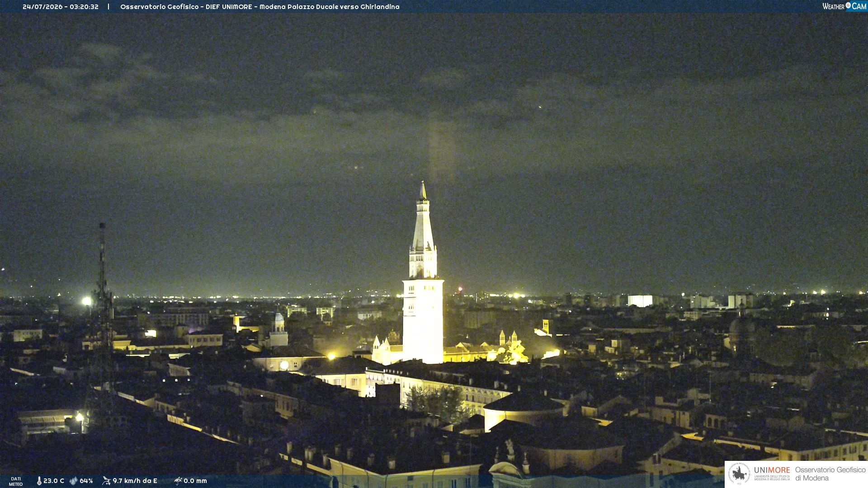
Task: Click the 0.0 mm rainfall value
Action: tap(195, 481)
